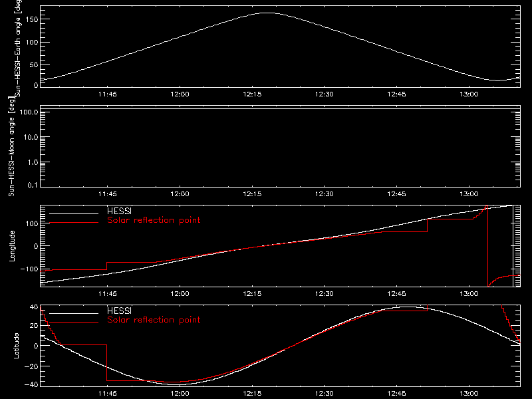Viewport: 532px width, 399px height.
Task: Click white HESSI legend line in Latitude plot
Action: coord(74,313)
